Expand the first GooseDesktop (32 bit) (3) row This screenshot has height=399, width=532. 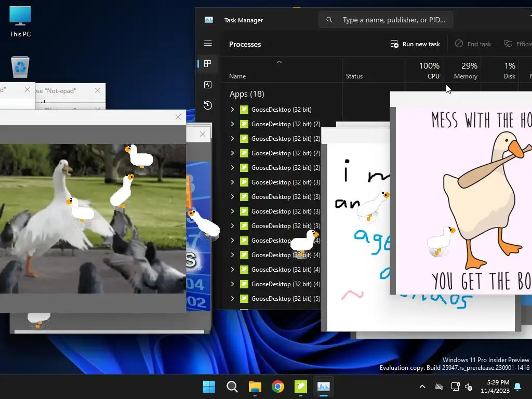[x=232, y=182]
